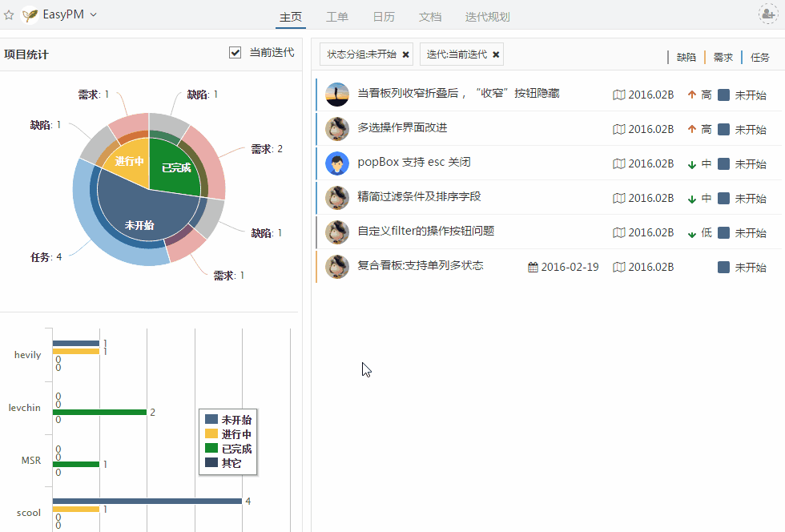The width and height of the screenshot is (785, 532).
Task: Toggle 未开始 series in chart legend
Action: (x=228, y=419)
